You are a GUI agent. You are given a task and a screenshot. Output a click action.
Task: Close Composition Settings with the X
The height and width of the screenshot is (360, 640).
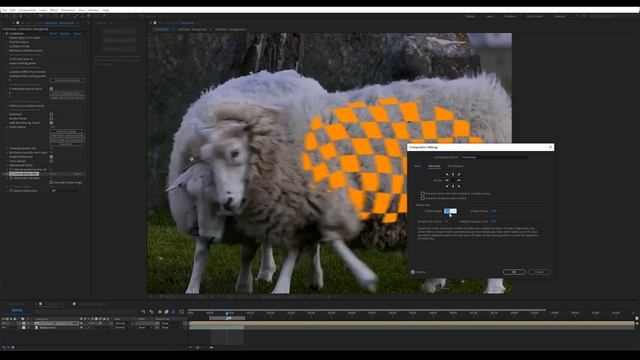[550, 147]
